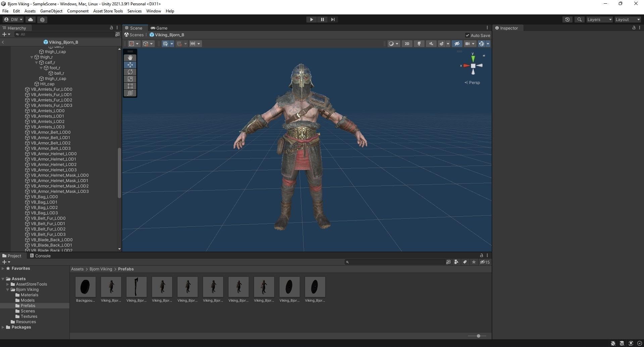
Task: Toggle scene lighting bulb icon
Action: 419,44
